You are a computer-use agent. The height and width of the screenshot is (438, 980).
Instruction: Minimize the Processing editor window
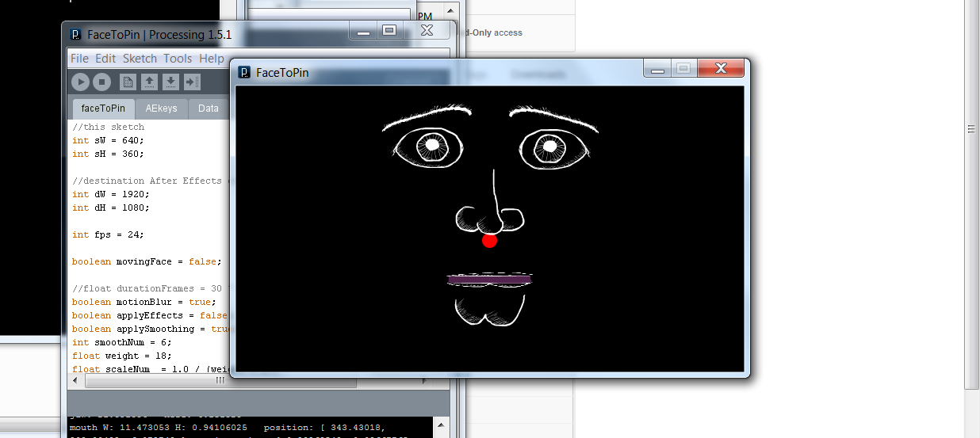point(364,32)
